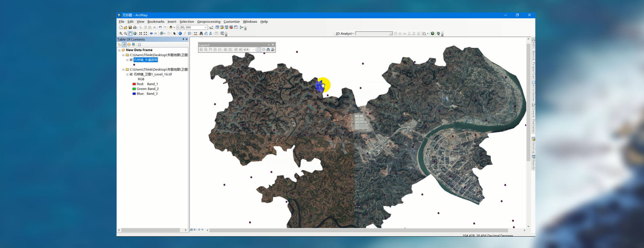Open the Customize menu
The height and width of the screenshot is (248, 644).
pos(231,21)
